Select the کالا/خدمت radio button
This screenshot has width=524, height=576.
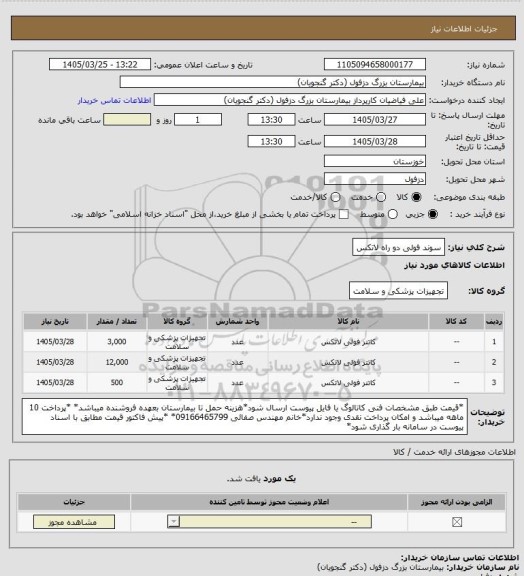[335, 197]
